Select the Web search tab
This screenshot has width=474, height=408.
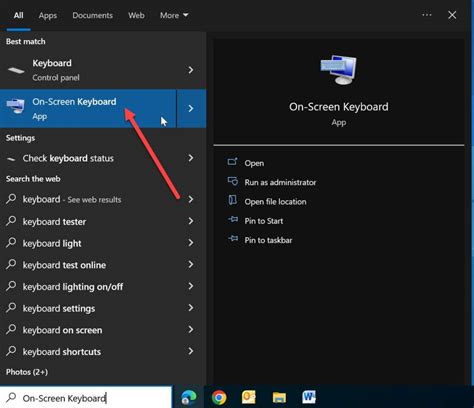(136, 15)
